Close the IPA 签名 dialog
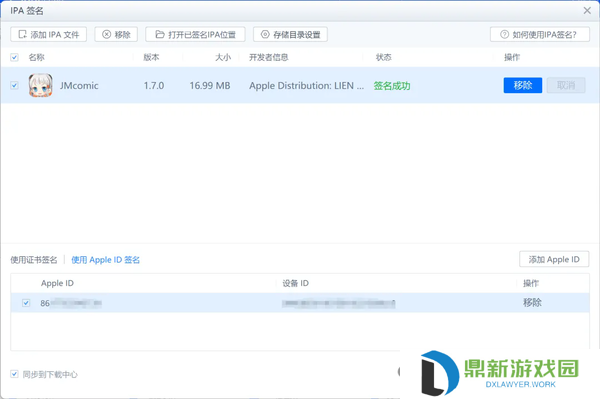600x399 pixels. (x=587, y=11)
